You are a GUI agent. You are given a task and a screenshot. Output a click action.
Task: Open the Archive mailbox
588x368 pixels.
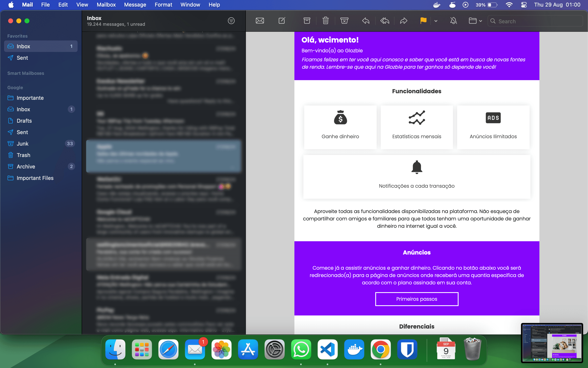[x=41, y=166]
